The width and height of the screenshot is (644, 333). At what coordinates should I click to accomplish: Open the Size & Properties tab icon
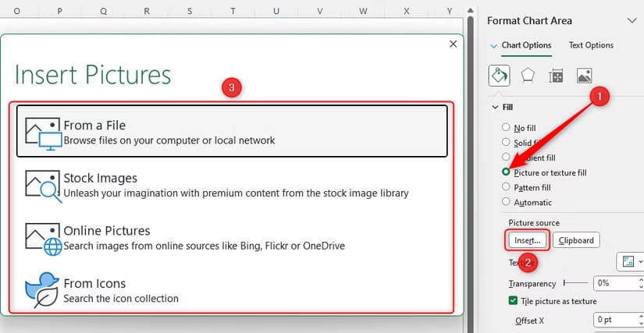(556, 76)
